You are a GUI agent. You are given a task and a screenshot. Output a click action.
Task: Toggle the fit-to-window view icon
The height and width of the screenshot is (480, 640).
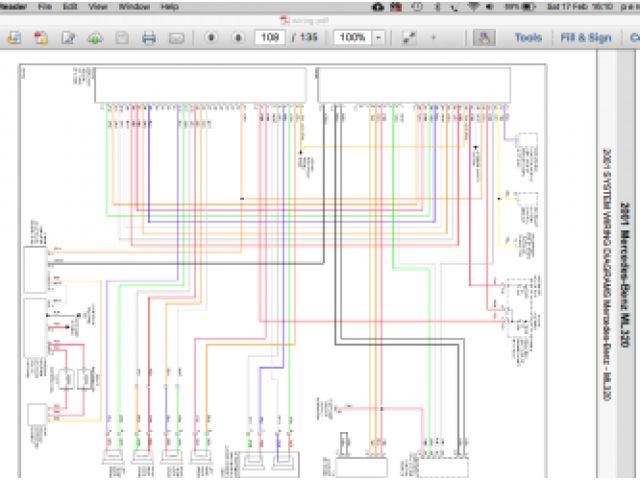click(409, 38)
